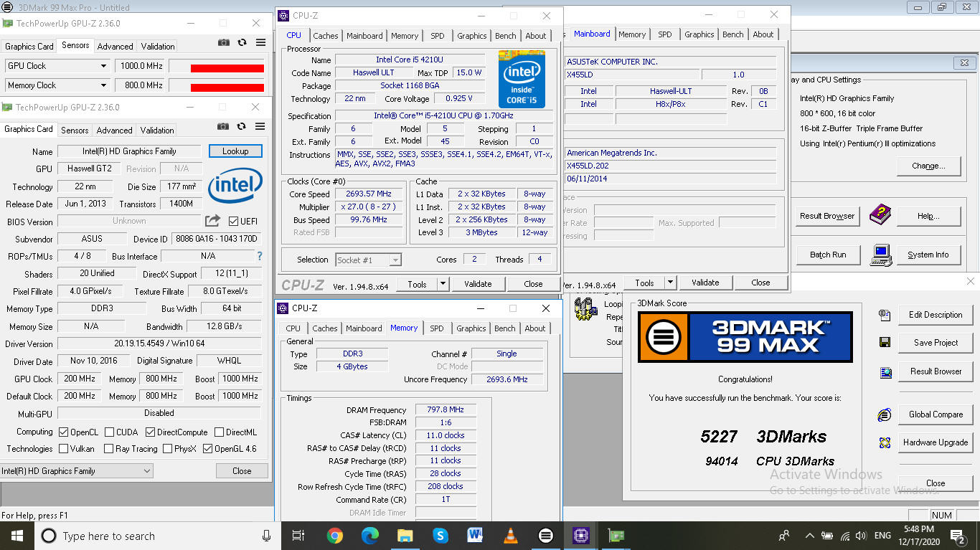Image resolution: width=980 pixels, height=550 pixels.
Task: Click the System Info computer icon
Action: pos(882,254)
